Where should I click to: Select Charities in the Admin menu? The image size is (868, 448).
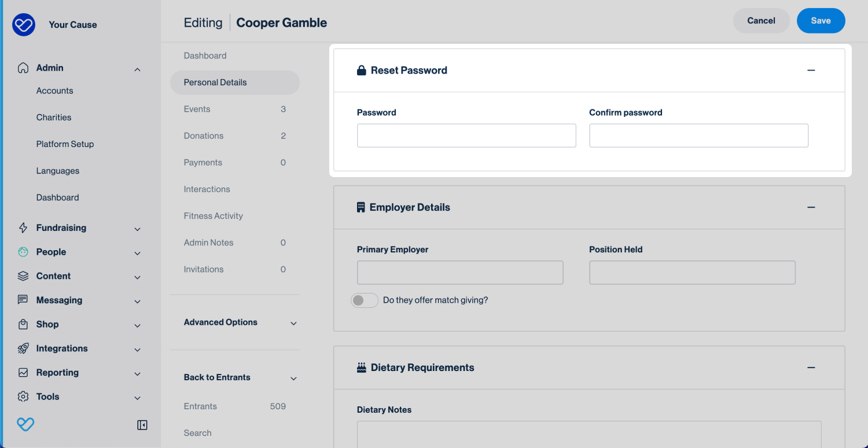point(54,117)
